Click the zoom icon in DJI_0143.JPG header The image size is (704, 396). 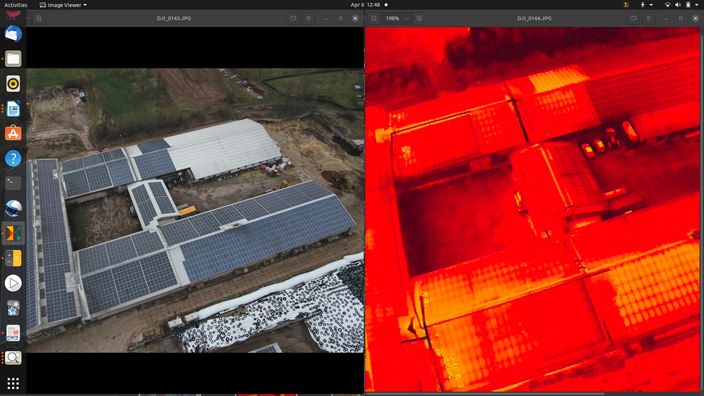[x=39, y=18]
